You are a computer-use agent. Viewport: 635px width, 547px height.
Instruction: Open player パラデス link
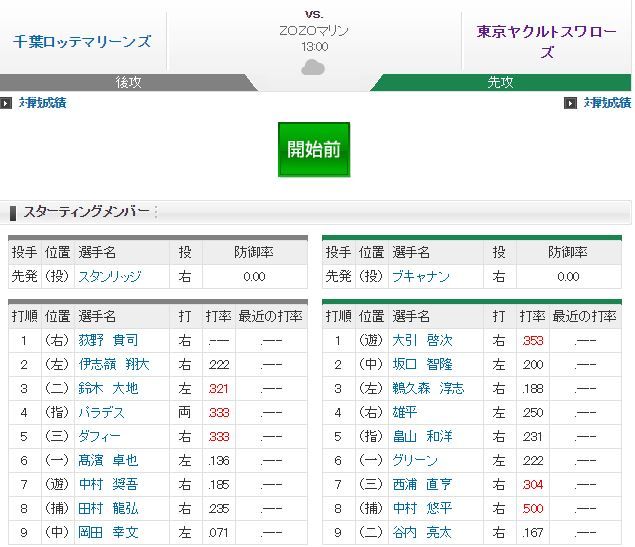pos(101,413)
